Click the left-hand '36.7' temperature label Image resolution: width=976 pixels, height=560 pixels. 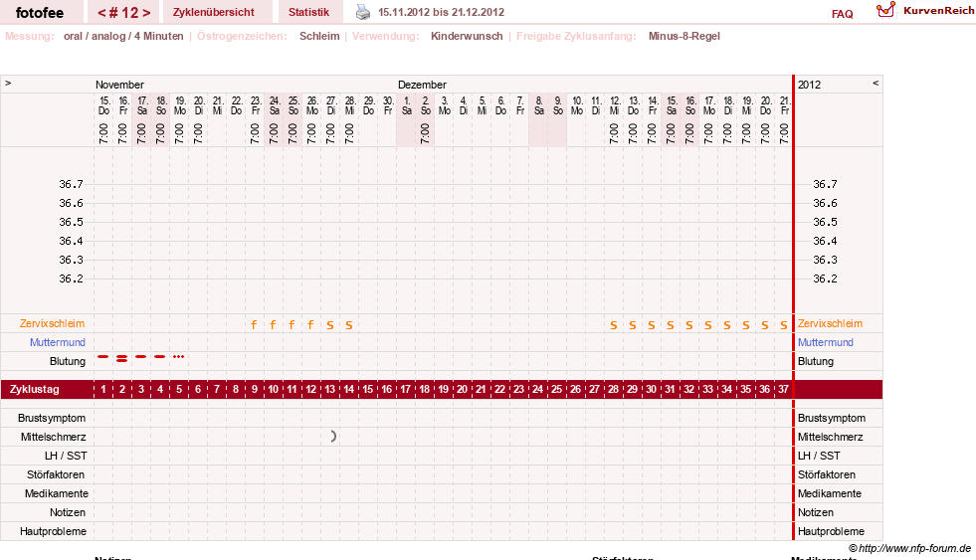click(x=71, y=184)
